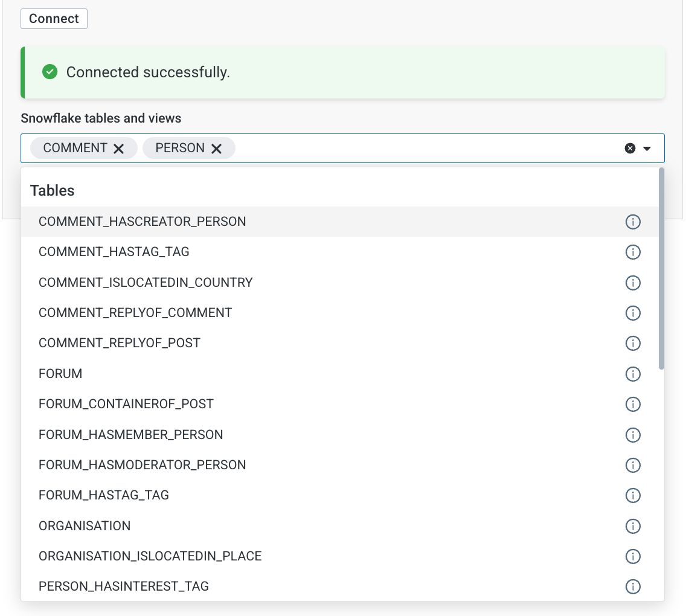Show info for COMMENT_HASCREATOR_PERSON table

tap(632, 222)
